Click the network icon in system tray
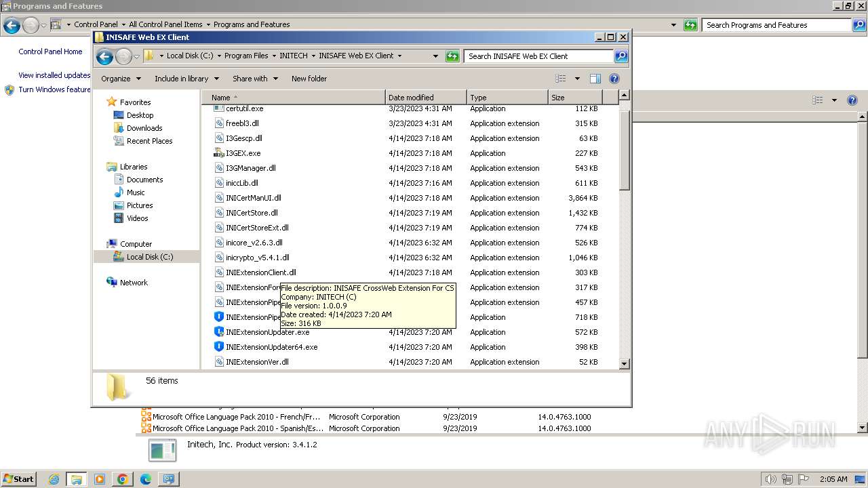Screen dimensions: 868x488 click(x=787, y=479)
